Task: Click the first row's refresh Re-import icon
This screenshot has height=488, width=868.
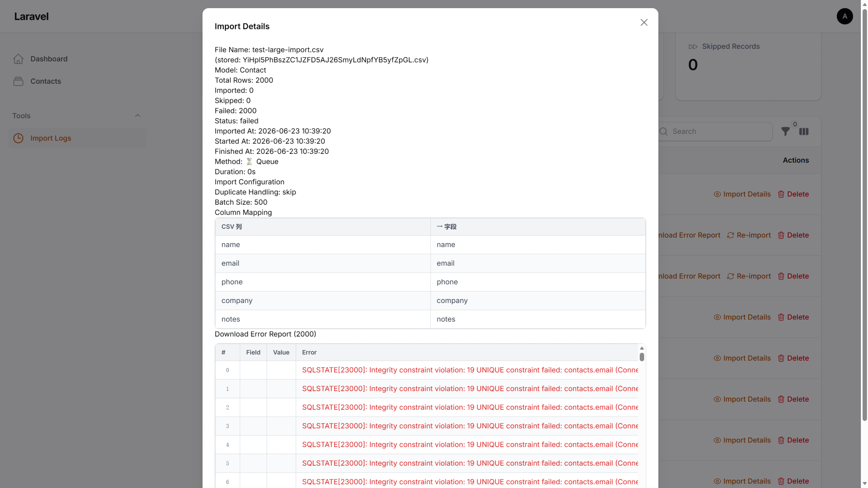Action: (730, 235)
